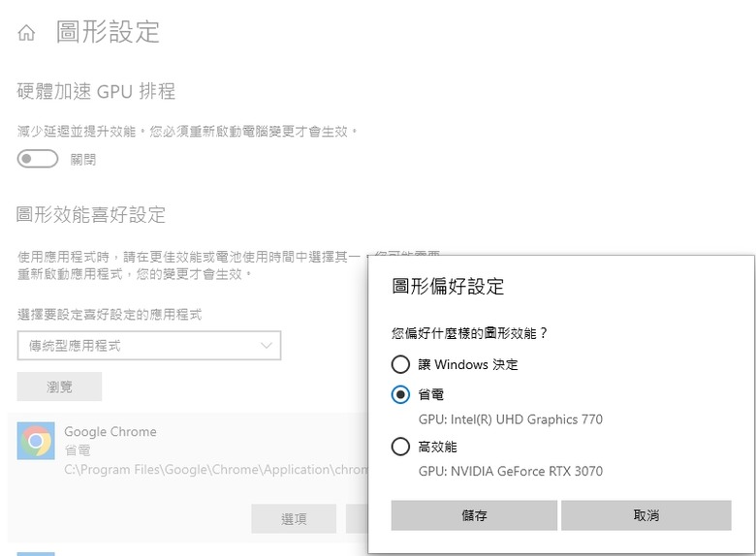
Task: Click Intel UHD Graphics 770 GPU label
Action: pos(511,419)
